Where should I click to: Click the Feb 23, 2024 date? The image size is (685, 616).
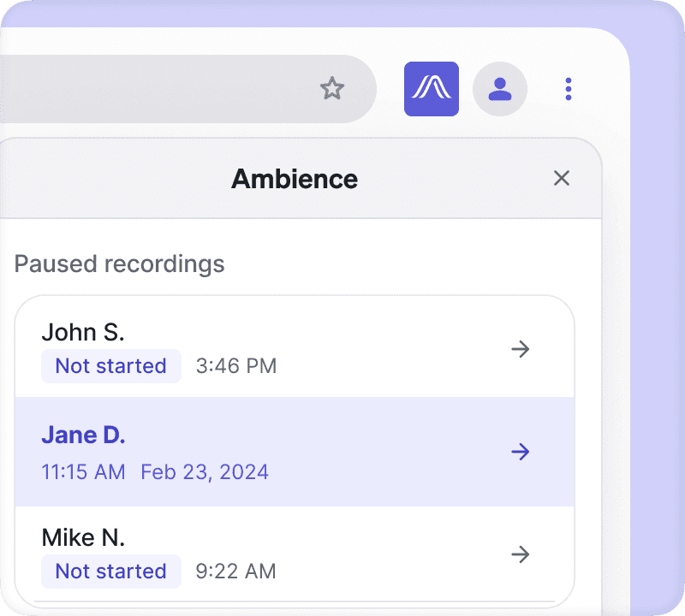(x=205, y=472)
